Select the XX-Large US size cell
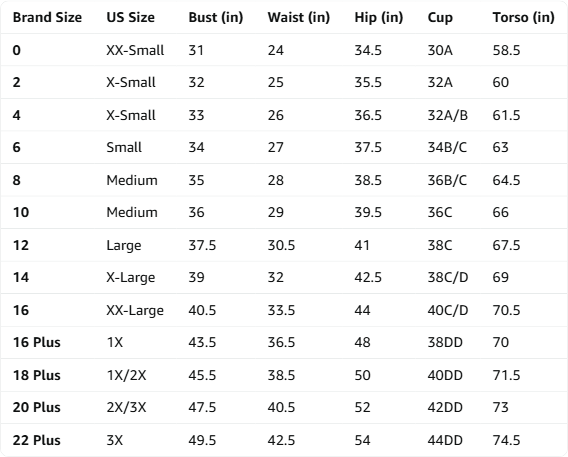 pos(135,310)
